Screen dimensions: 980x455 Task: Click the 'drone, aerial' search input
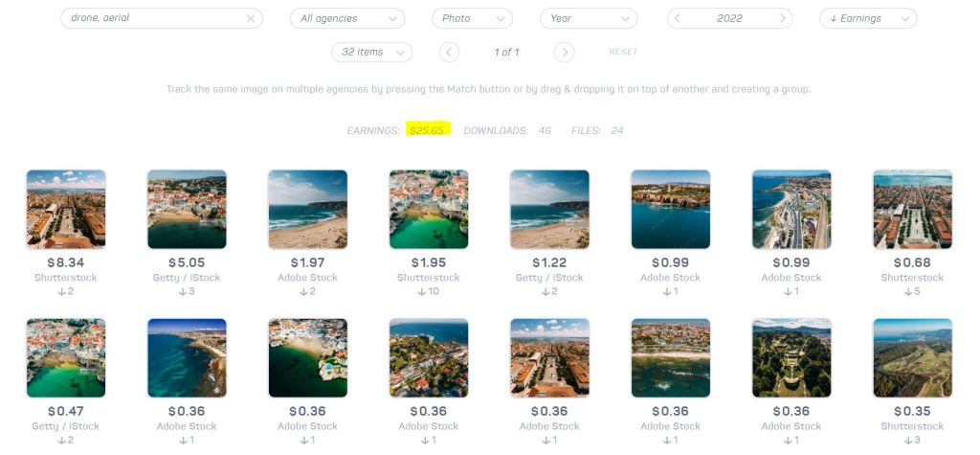click(153, 18)
